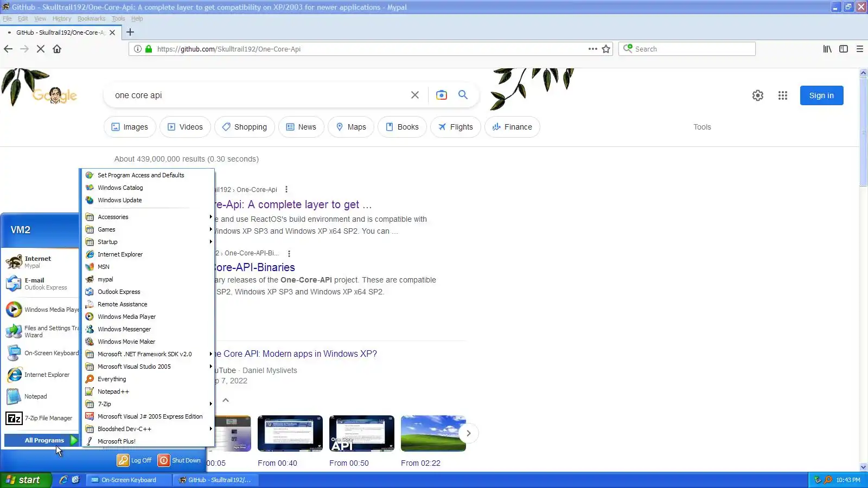Screen dimensions: 868x488
Task: Expand the Games submenu
Action: (x=148, y=229)
